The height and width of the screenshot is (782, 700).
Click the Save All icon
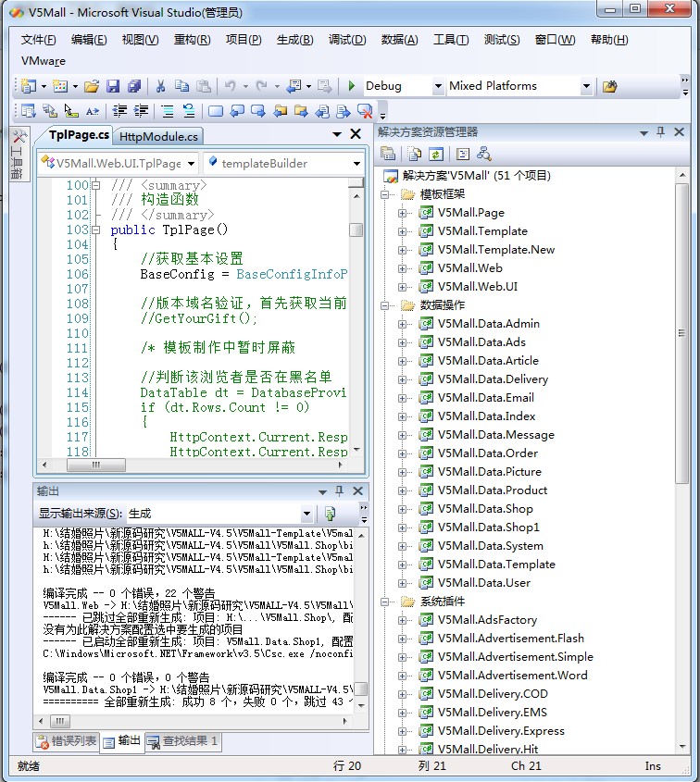tap(134, 86)
